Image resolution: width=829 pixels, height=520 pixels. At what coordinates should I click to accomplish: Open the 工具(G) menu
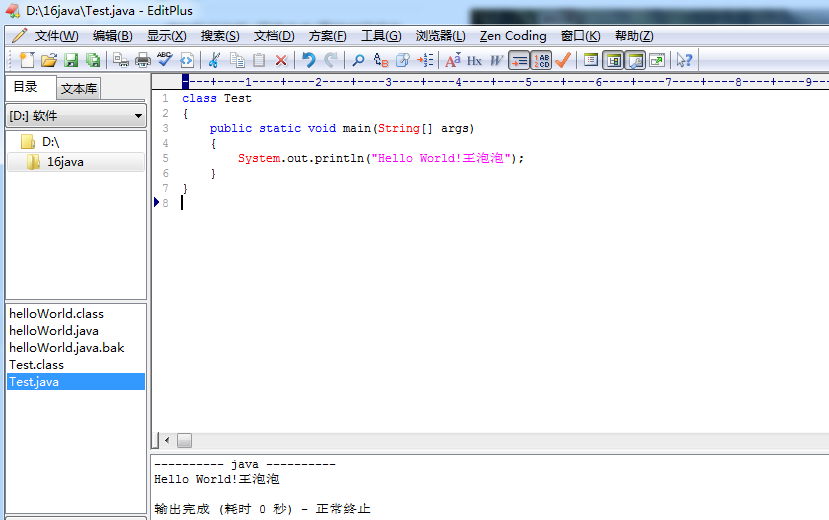coord(381,36)
